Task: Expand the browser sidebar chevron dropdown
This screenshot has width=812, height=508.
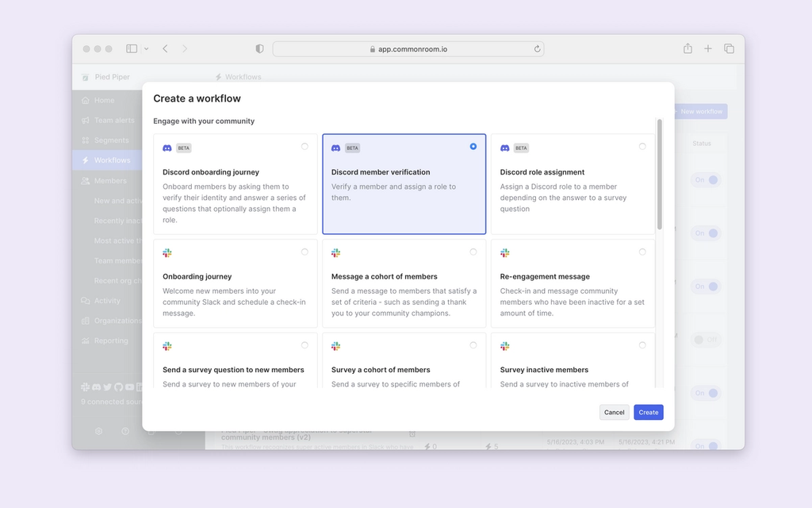Action: (146, 48)
